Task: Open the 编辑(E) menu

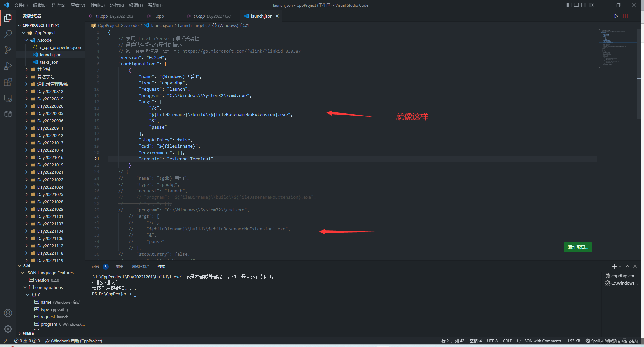Action: point(40,5)
